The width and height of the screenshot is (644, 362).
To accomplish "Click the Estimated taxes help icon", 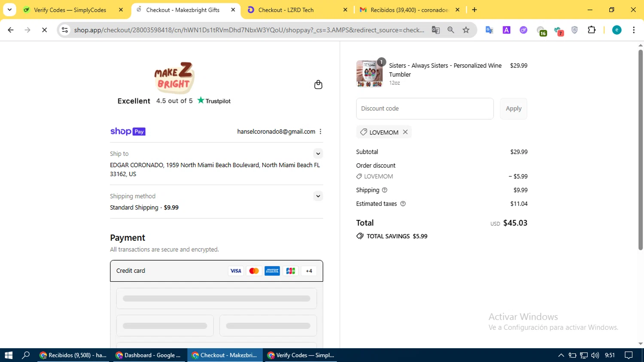I will tap(403, 204).
